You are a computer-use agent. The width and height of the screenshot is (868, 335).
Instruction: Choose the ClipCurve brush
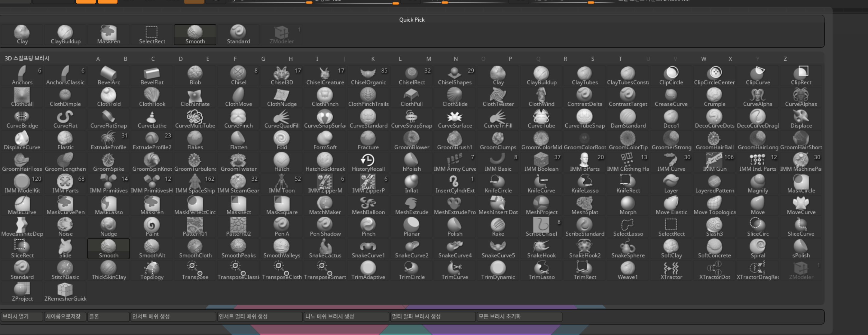[757, 76]
